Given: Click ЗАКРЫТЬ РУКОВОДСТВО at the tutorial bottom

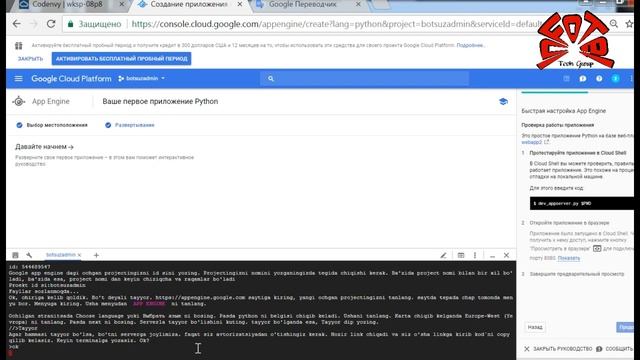Looking at the screenshot, I should coord(558,349).
